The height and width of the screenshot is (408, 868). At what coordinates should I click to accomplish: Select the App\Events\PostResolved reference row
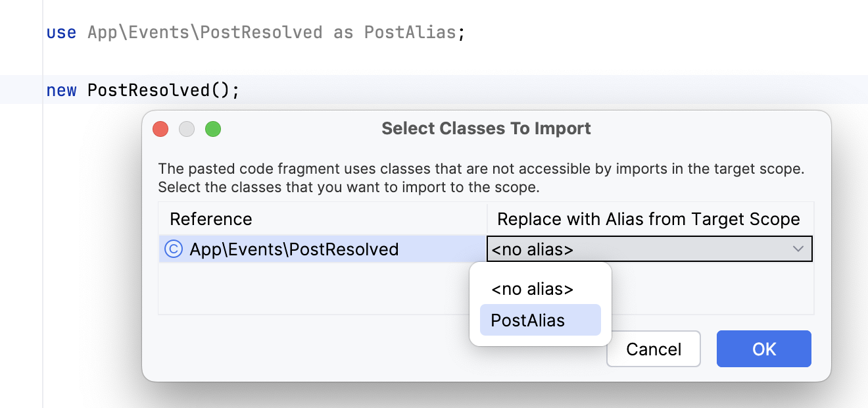(x=293, y=249)
